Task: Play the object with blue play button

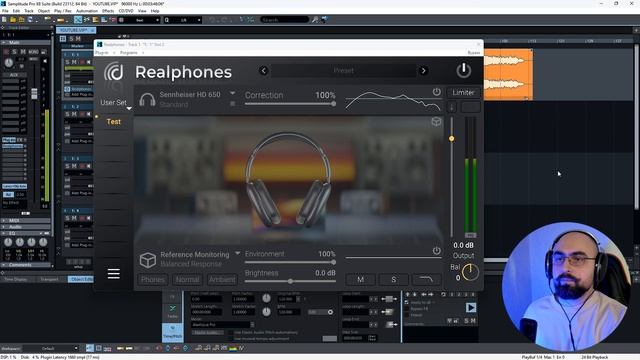Action: pyautogui.click(x=471, y=307)
